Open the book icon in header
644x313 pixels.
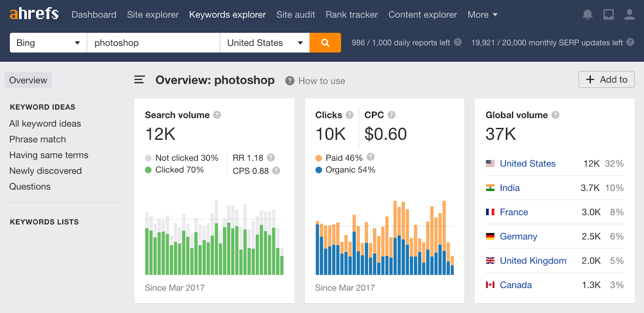click(609, 15)
